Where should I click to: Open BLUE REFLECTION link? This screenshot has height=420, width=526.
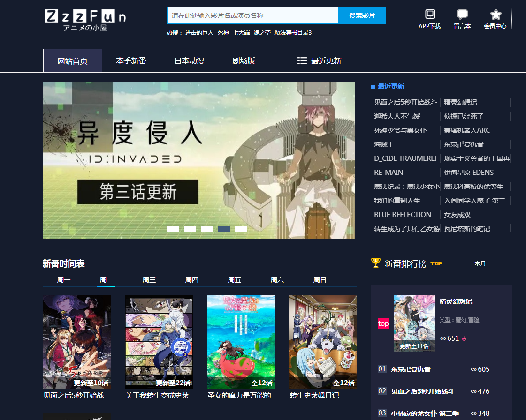[403, 215]
